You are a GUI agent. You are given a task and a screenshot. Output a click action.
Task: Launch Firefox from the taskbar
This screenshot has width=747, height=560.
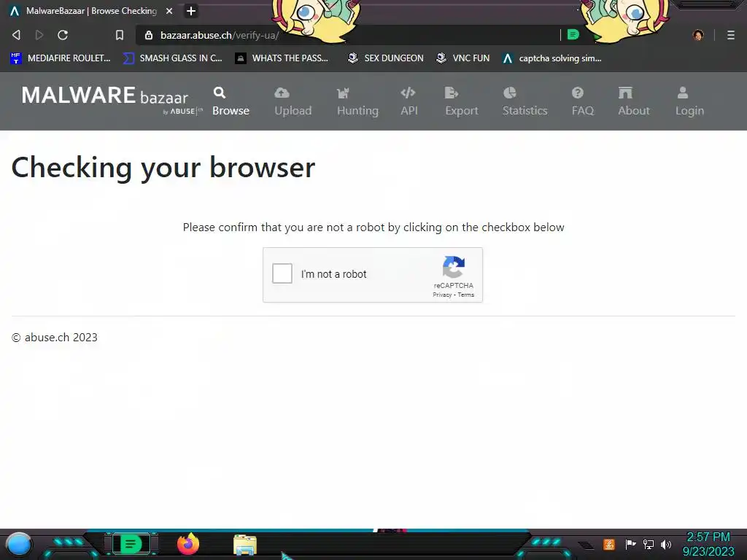tap(188, 544)
